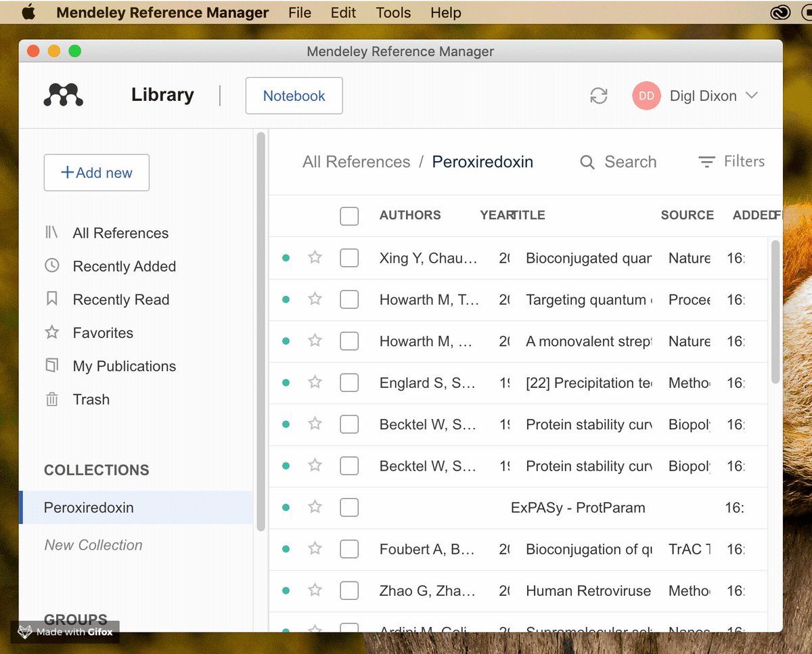Open the Apple menu

pyautogui.click(x=28, y=12)
